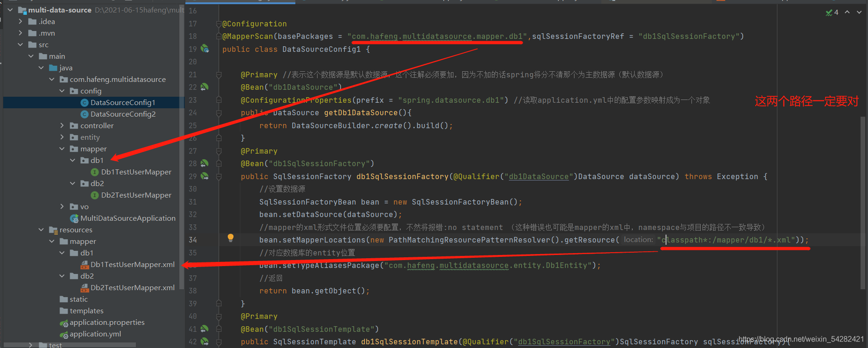Click the java source root folder icon
Viewport: 868px width, 348px height.
(x=53, y=68)
